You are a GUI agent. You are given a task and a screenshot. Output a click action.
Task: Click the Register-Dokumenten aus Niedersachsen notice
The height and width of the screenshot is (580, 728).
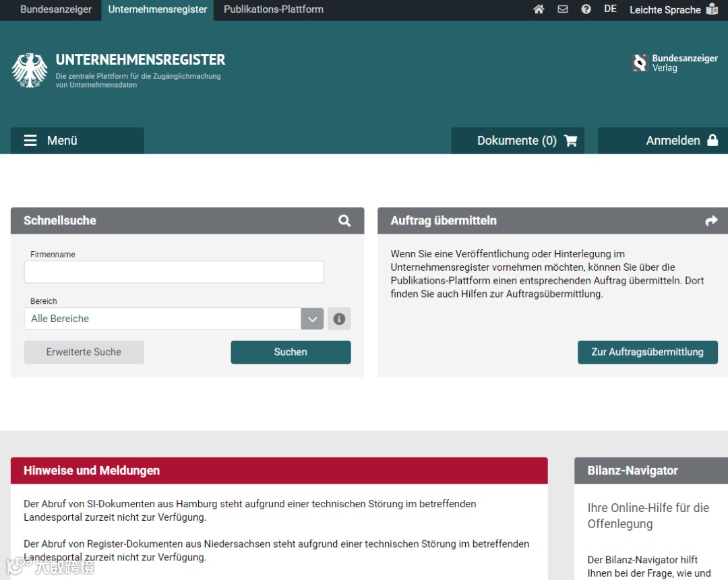click(x=276, y=550)
